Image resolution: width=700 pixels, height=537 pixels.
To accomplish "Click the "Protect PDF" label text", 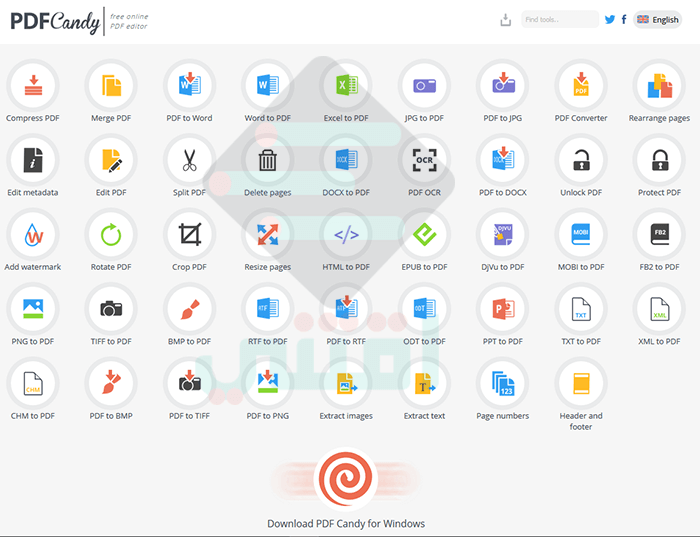I will [659, 193].
